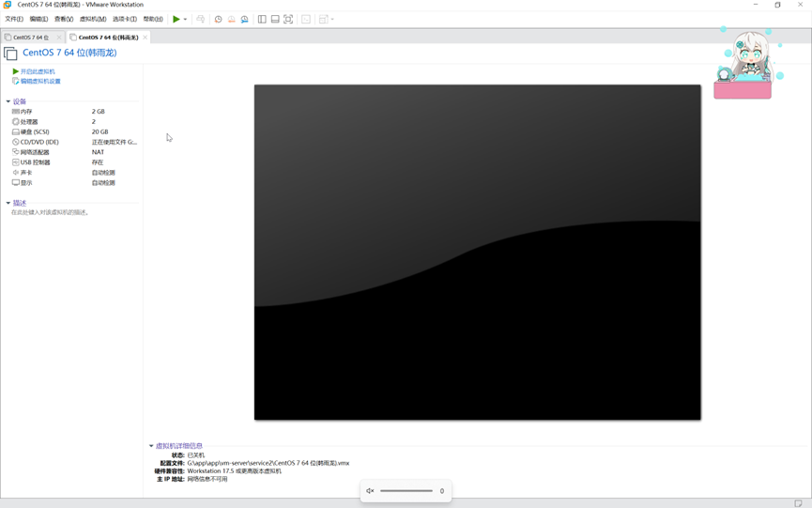Image resolution: width=812 pixels, height=508 pixels.
Task: Click the processor icon
Action: pos(16,122)
